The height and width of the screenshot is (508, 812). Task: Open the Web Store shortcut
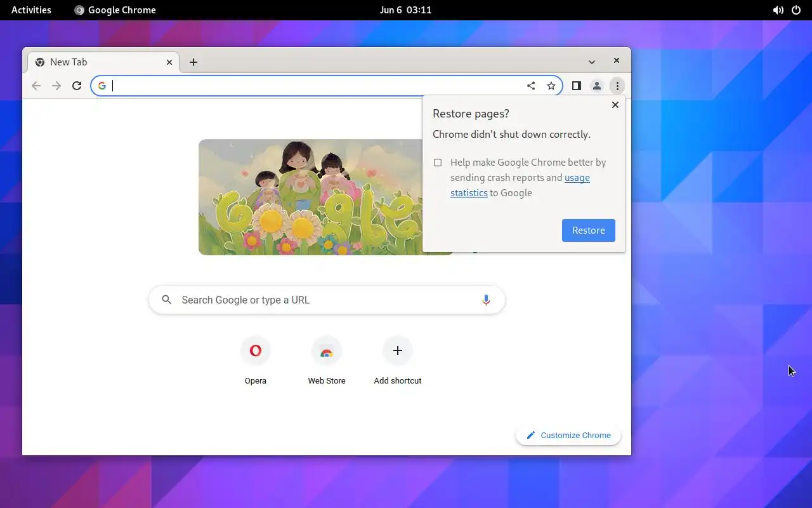[327, 361]
